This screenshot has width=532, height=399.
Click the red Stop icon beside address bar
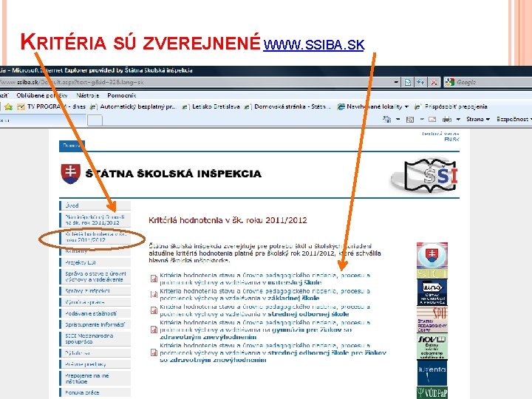pos(434,82)
